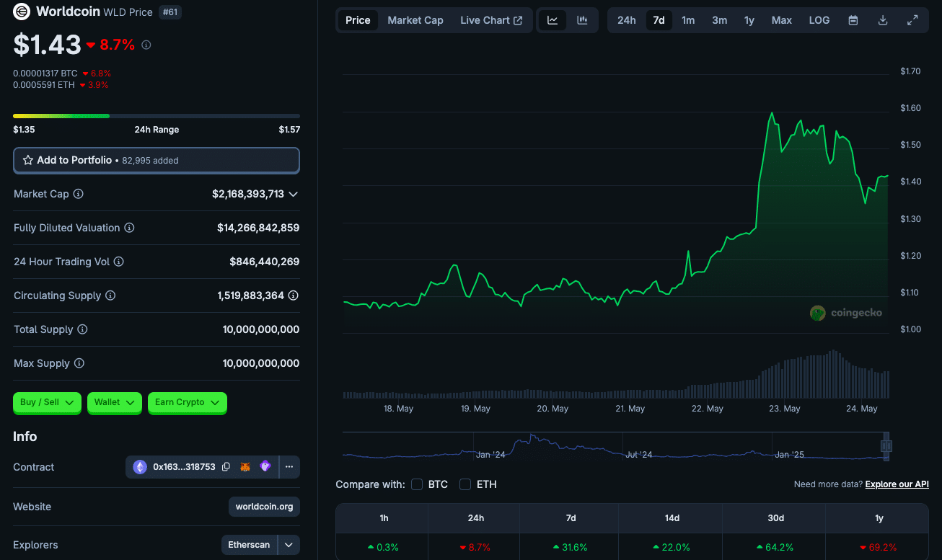Select 1y time range

click(x=749, y=20)
